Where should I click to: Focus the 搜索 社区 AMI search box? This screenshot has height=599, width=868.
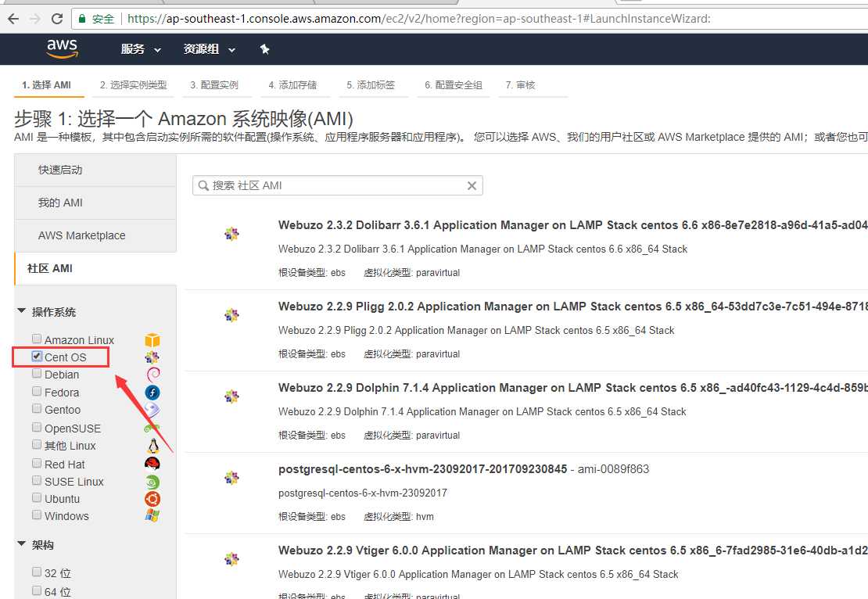(x=338, y=185)
